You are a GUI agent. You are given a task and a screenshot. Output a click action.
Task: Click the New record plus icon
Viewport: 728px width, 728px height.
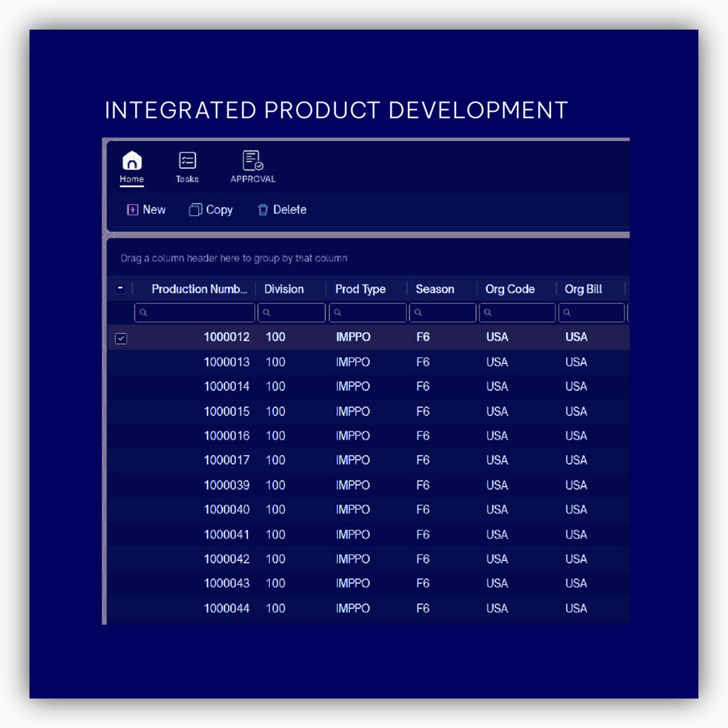pos(132,210)
